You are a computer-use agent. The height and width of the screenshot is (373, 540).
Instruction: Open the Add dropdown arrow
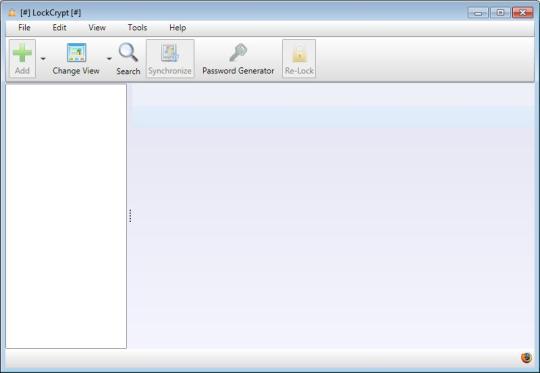pos(43,59)
